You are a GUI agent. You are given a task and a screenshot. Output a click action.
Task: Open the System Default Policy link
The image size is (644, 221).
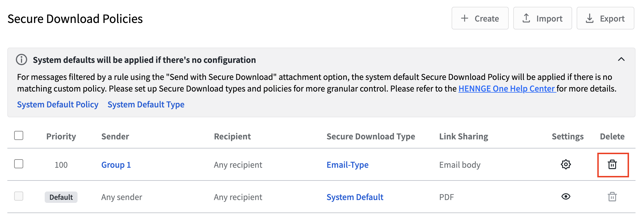pyautogui.click(x=58, y=105)
